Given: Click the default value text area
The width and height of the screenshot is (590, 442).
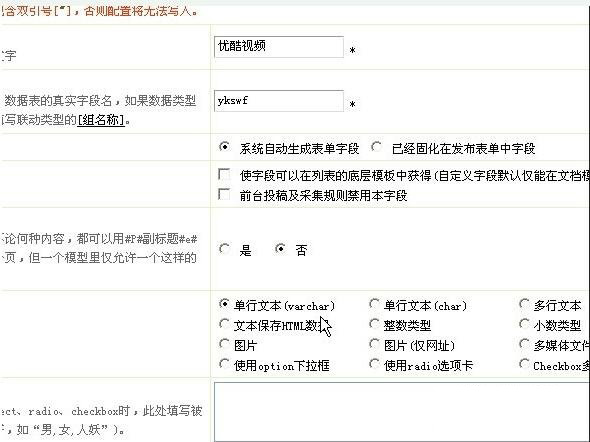Looking at the screenshot, I should click(402, 412).
